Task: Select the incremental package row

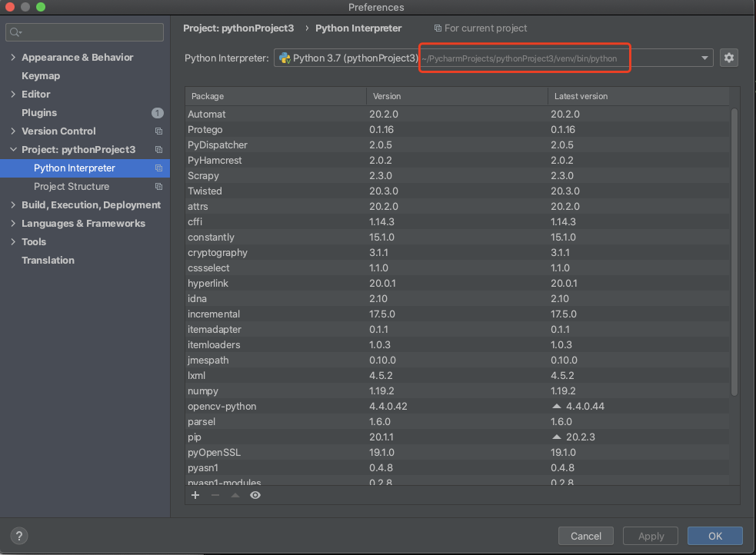Action: point(457,314)
